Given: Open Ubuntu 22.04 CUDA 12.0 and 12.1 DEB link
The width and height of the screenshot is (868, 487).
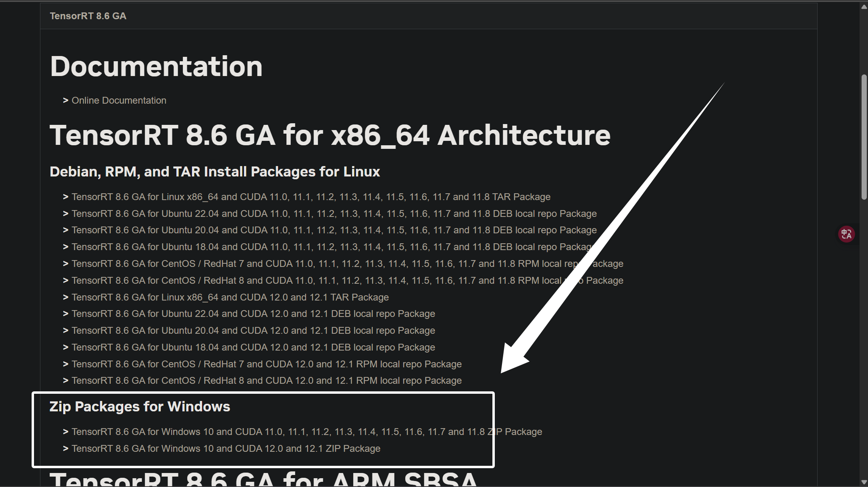Looking at the screenshot, I should [253, 314].
